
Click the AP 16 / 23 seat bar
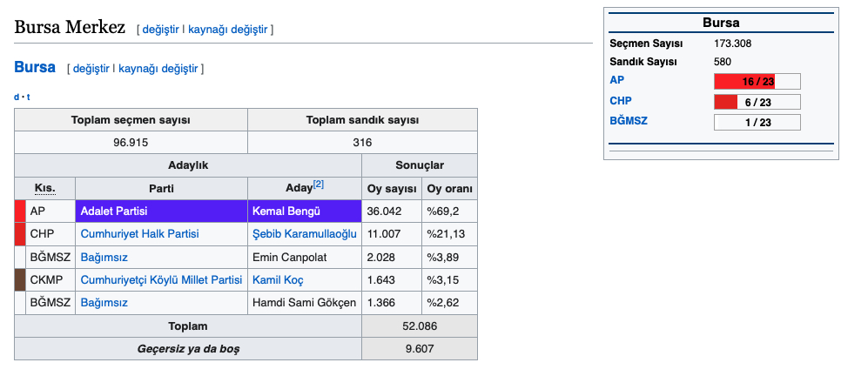757,81
